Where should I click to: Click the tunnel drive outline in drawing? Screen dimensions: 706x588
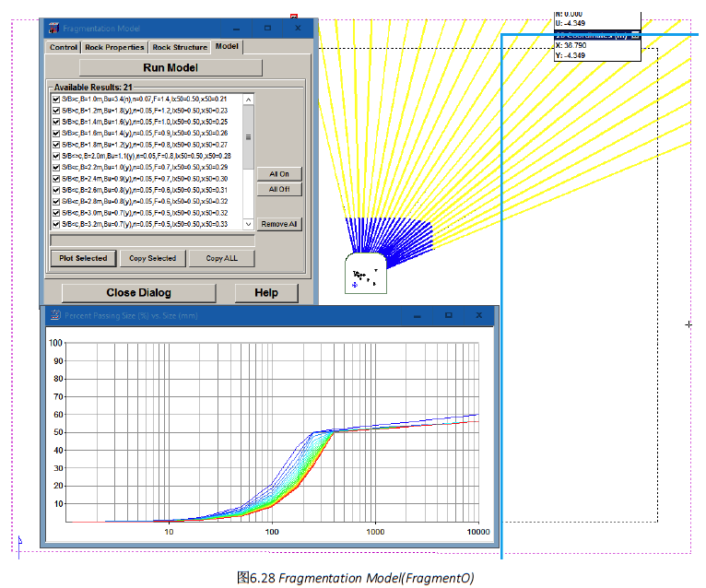pos(366,274)
